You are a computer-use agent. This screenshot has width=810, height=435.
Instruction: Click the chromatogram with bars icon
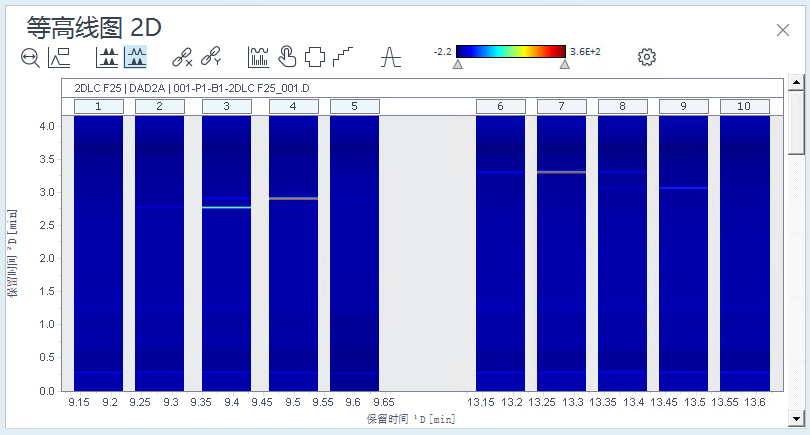coord(258,57)
